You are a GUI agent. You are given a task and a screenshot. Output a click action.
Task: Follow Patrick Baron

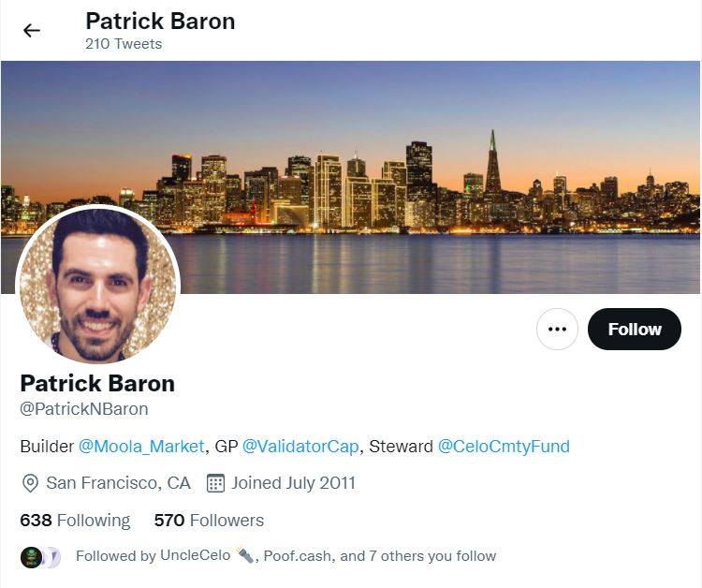click(x=635, y=330)
